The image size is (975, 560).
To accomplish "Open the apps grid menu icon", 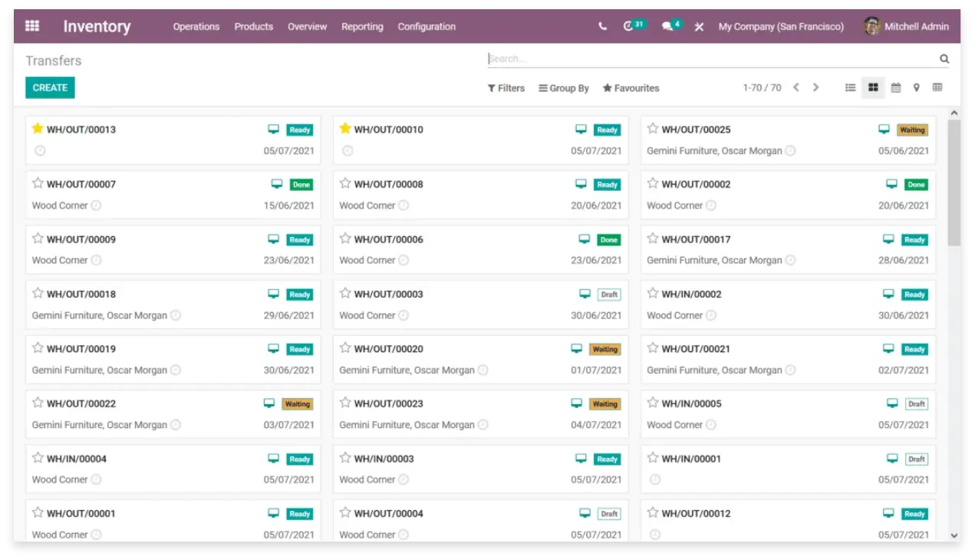I will pyautogui.click(x=32, y=26).
